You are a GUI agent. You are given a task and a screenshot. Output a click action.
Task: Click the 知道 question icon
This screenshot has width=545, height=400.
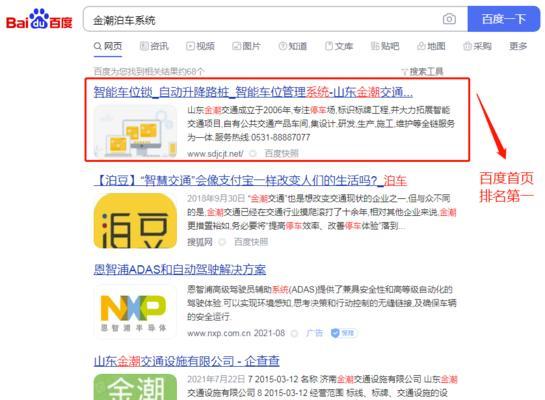(x=283, y=46)
